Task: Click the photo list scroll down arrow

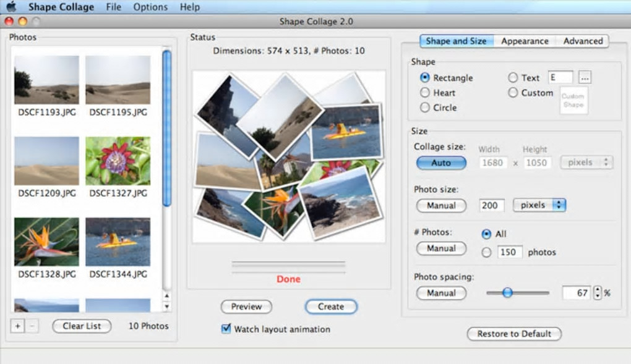Action: point(166,306)
